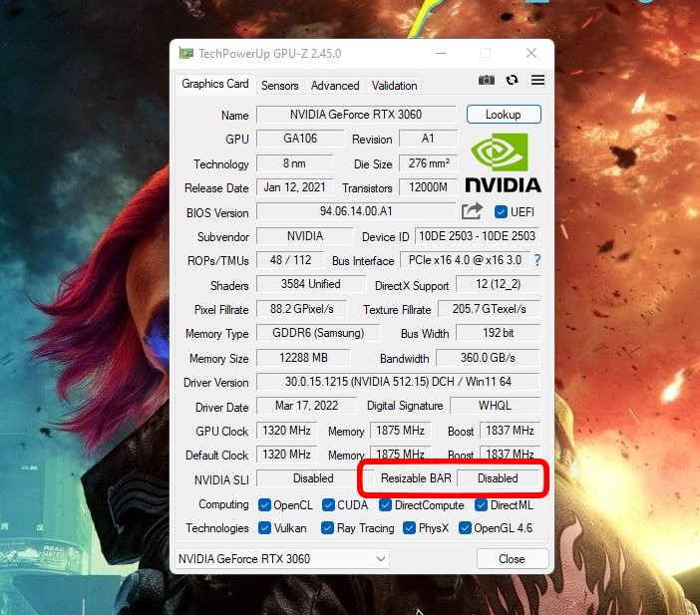Click the ROPs/TMUs value 48 / 112

pos(290,260)
